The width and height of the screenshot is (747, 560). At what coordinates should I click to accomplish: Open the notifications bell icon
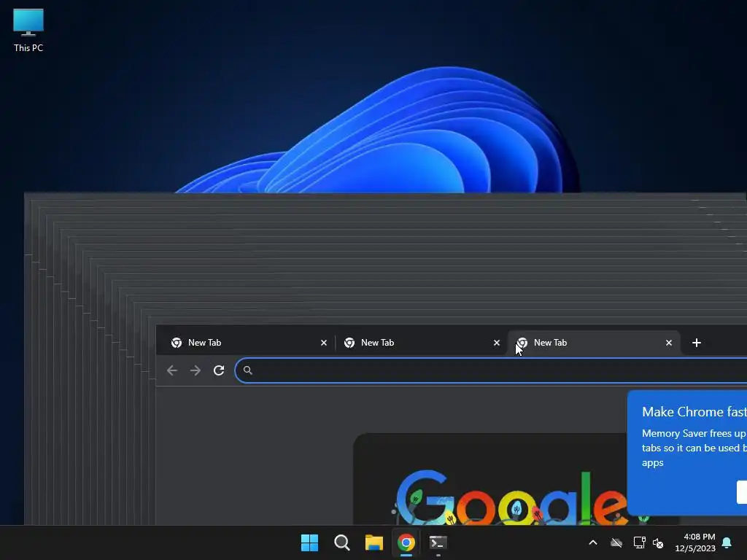727,542
